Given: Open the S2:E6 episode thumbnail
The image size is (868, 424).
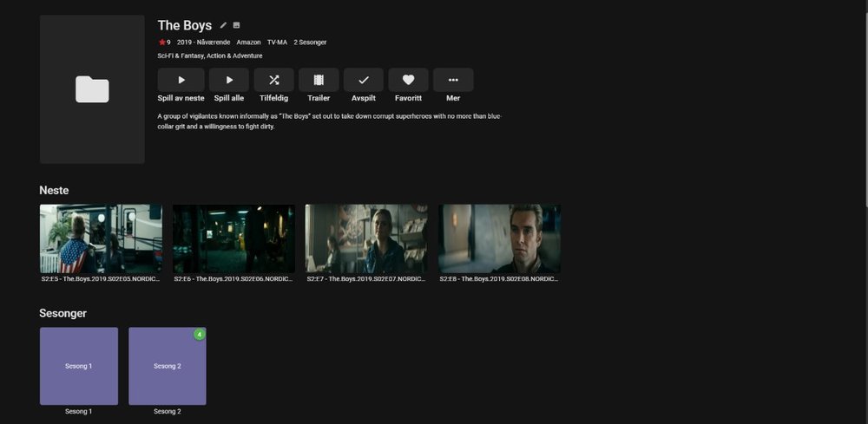Looking at the screenshot, I should [x=233, y=238].
